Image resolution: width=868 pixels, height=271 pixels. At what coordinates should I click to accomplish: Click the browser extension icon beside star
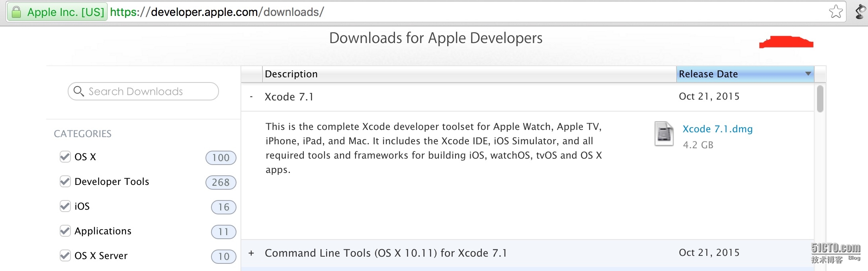860,12
